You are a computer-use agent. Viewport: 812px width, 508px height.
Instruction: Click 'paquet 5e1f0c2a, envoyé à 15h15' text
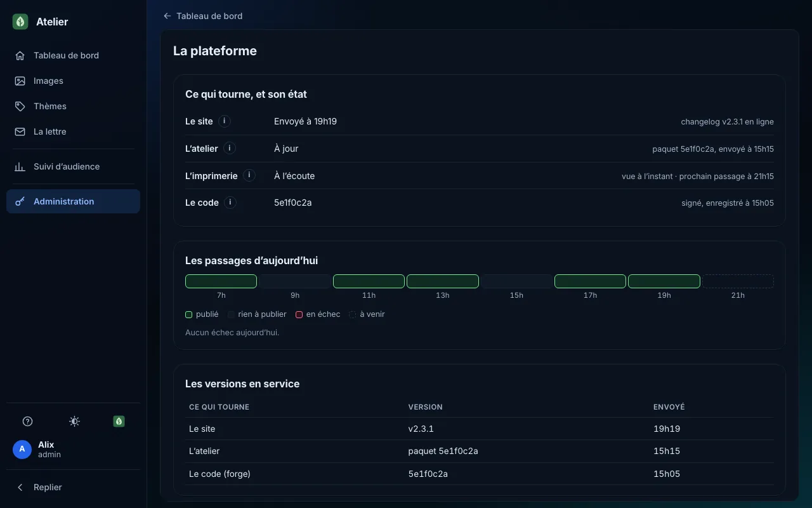point(713,149)
